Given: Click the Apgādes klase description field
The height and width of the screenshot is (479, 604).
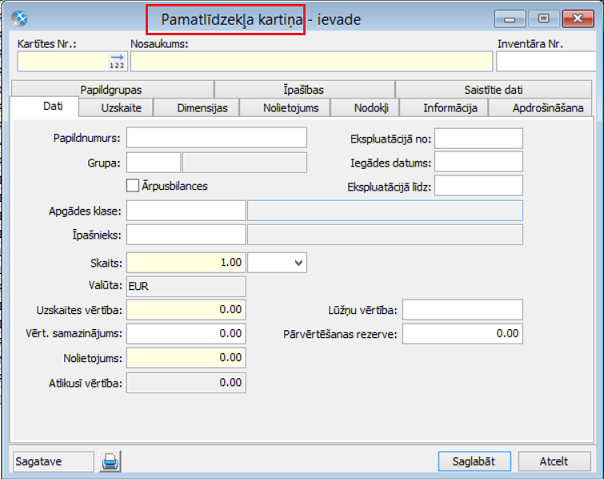Looking at the screenshot, I should [x=385, y=210].
